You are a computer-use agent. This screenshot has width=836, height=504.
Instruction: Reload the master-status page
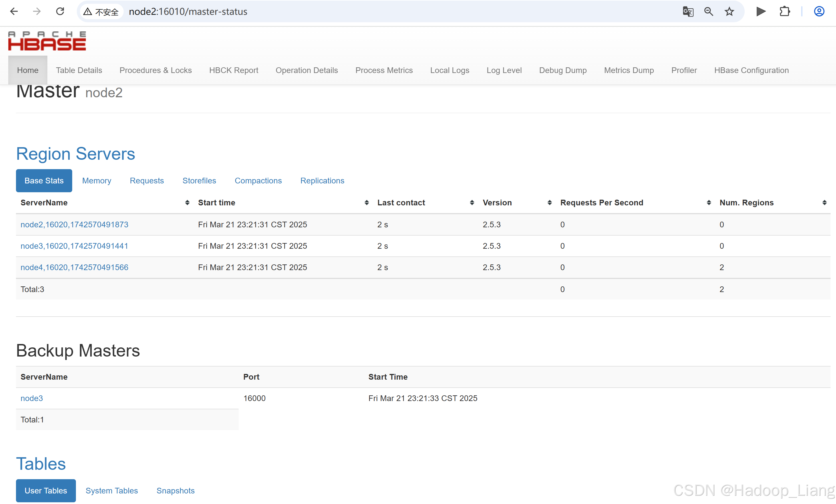coord(60,11)
